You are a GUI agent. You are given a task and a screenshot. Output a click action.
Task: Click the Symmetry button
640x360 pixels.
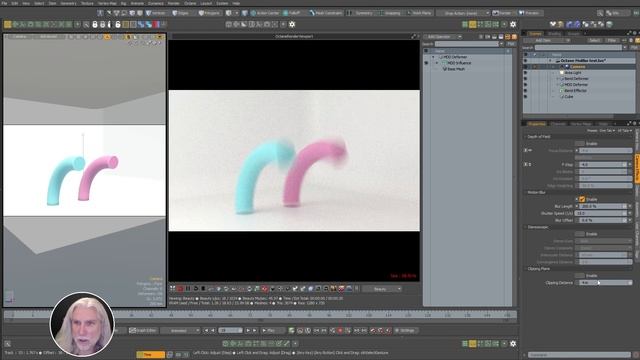click(361, 13)
